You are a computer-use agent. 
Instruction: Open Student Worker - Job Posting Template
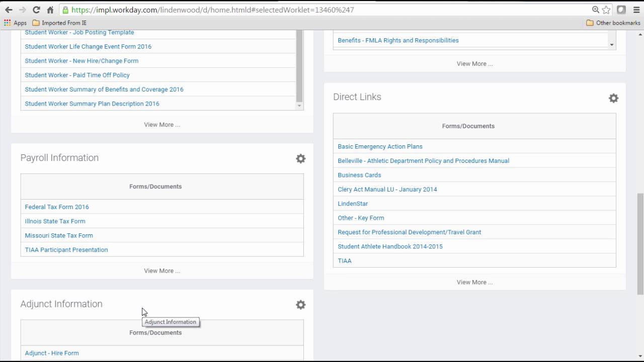[79, 32]
